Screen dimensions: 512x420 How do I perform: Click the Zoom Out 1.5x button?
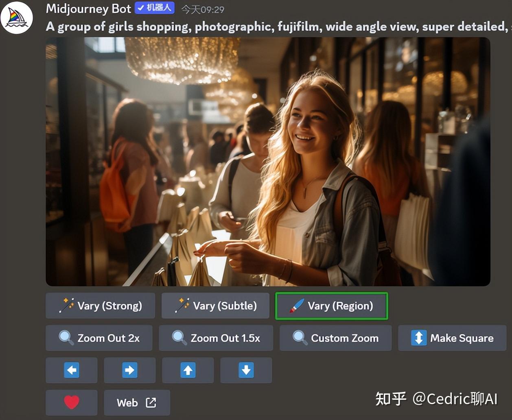point(216,337)
